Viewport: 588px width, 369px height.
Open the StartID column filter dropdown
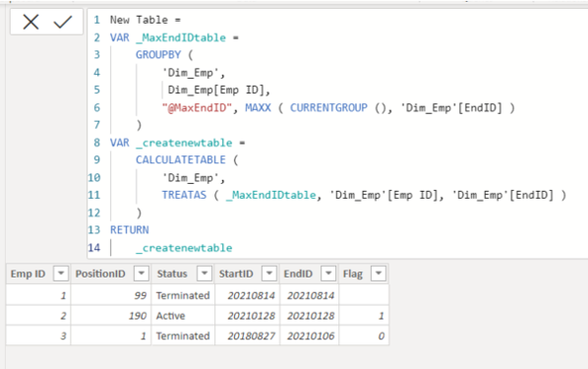tap(269, 274)
